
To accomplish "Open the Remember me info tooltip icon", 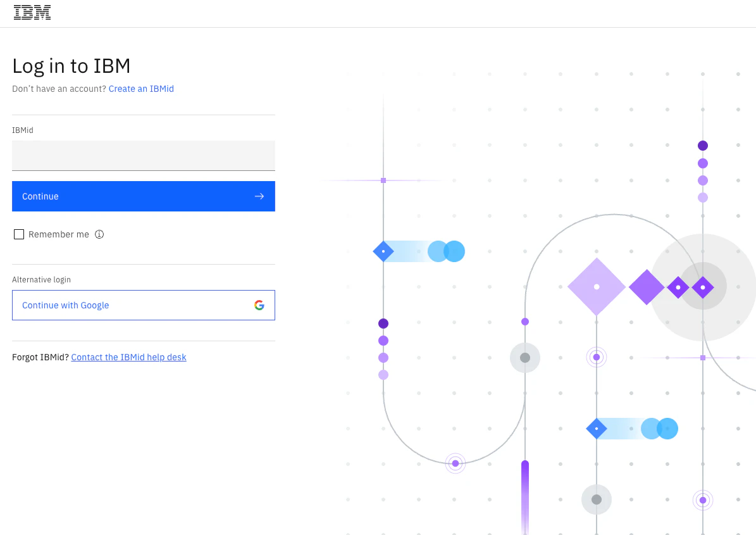I will [99, 234].
